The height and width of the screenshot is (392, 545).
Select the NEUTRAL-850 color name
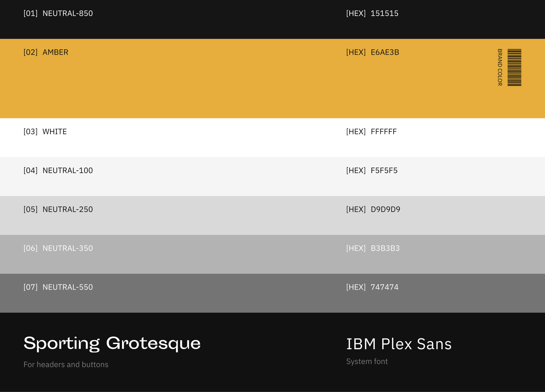click(x=67, y=13)
